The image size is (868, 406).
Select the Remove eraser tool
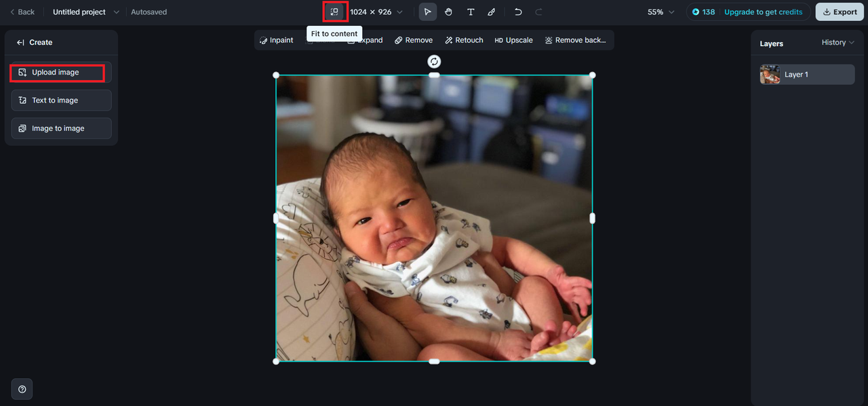point(414,40)
